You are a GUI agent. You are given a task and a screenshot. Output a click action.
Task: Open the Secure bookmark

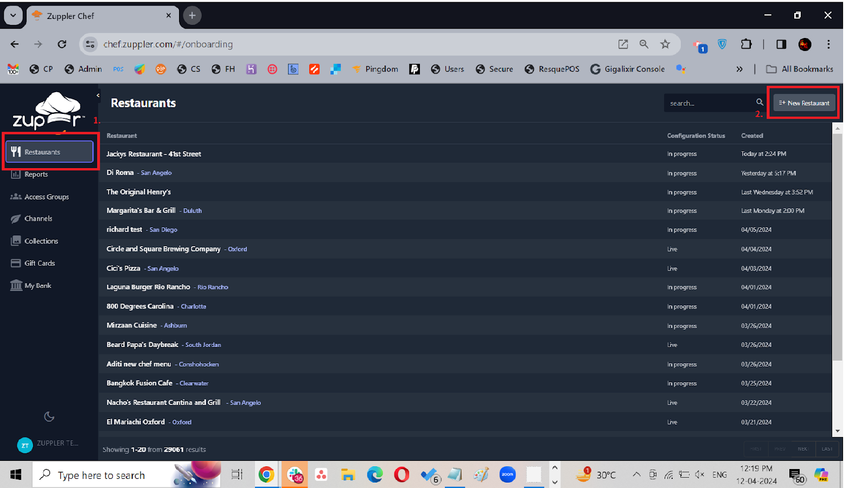[494, 69]
